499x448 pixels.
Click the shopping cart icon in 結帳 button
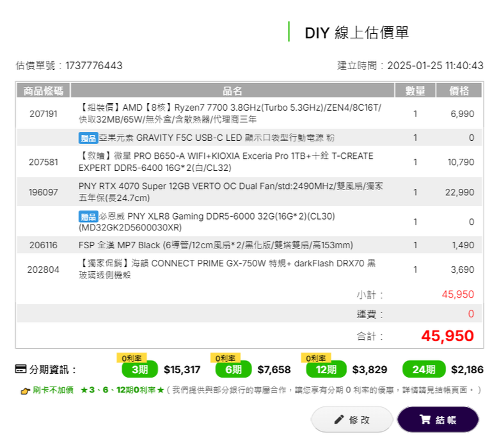(425, 419)
